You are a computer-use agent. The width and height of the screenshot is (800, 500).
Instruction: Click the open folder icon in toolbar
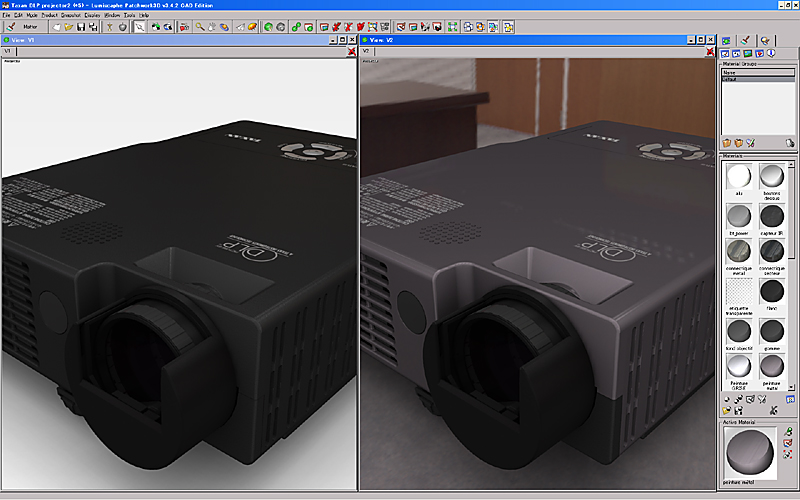coord(69,26)
